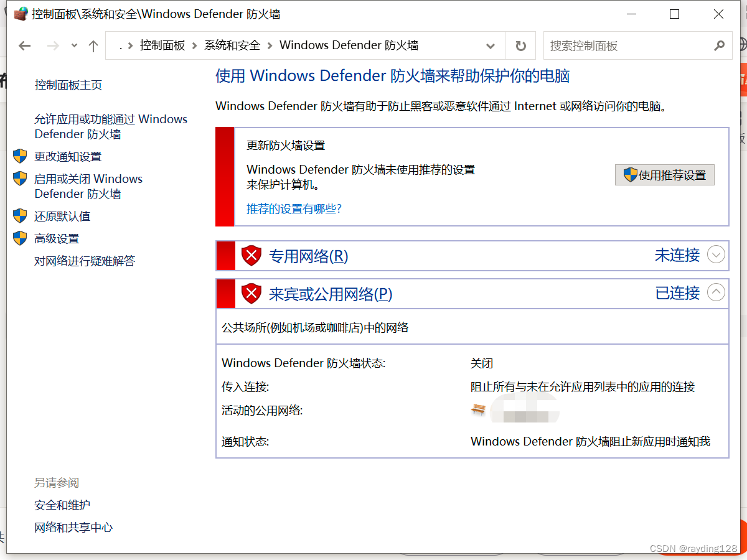This screenshot has width=747, height=560.
Task: Click the 使用推荐设置 button
Action: 664,175
